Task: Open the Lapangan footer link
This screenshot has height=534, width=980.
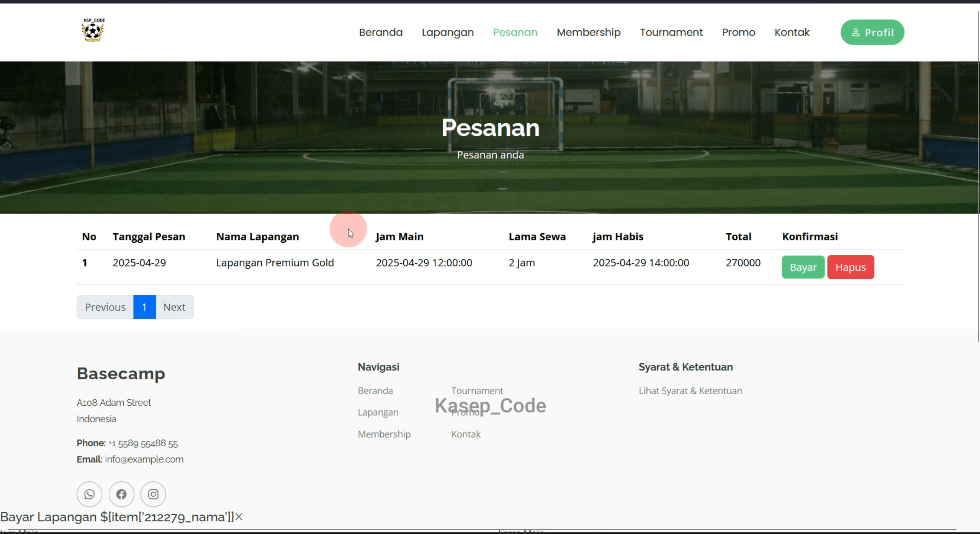Action: click(x=378, y=412)
